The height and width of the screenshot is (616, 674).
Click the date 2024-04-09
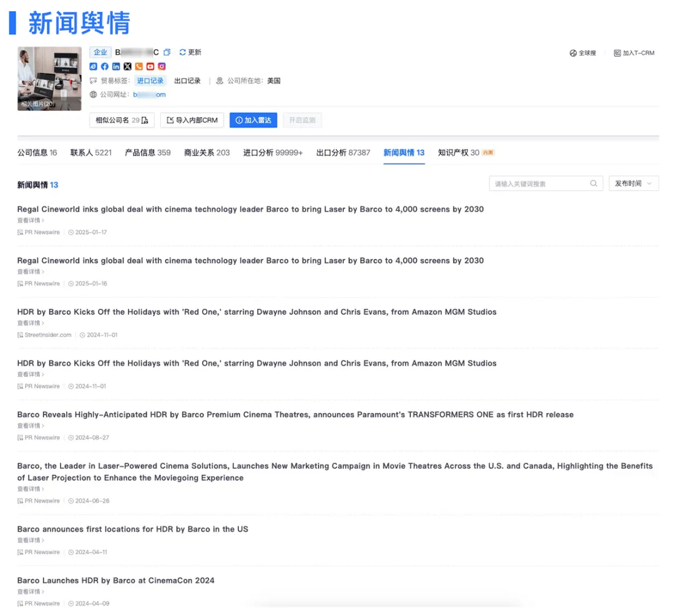tap(92, 604)
